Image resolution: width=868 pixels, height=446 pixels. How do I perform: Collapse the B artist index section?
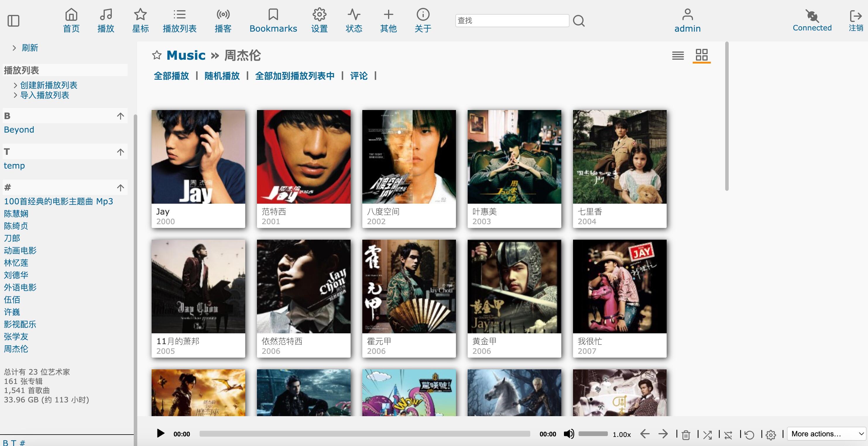[120, 116]
